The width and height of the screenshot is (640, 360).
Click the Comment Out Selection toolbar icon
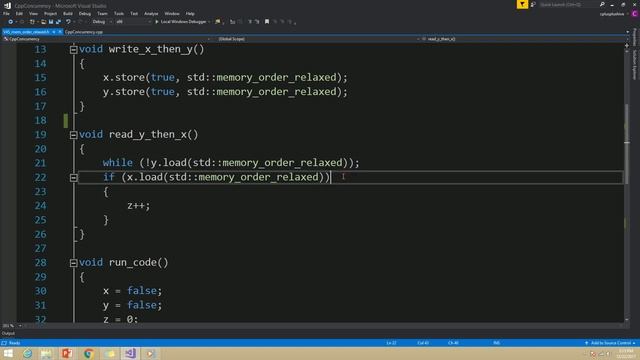pos(250,22)
